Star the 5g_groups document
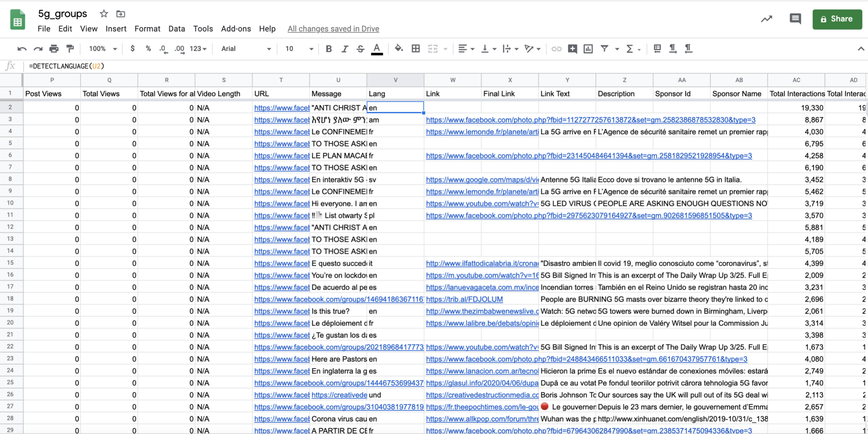This screenshot has height=434, width=868. pos(104,14)
